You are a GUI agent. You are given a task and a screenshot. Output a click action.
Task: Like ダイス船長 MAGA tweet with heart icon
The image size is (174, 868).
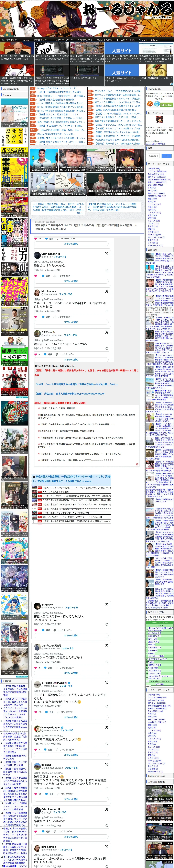point(36,712)
